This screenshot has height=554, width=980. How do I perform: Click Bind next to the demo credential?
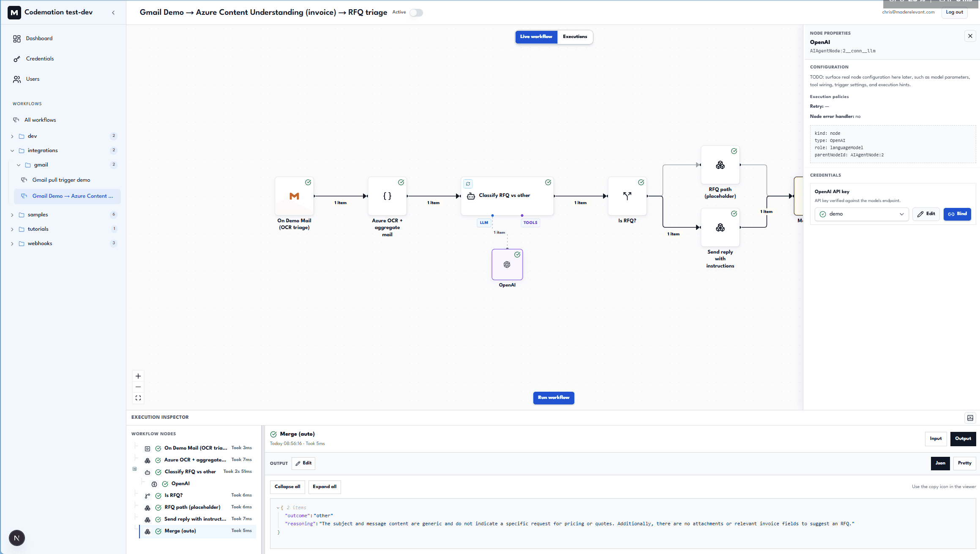[x=957, y=214]
